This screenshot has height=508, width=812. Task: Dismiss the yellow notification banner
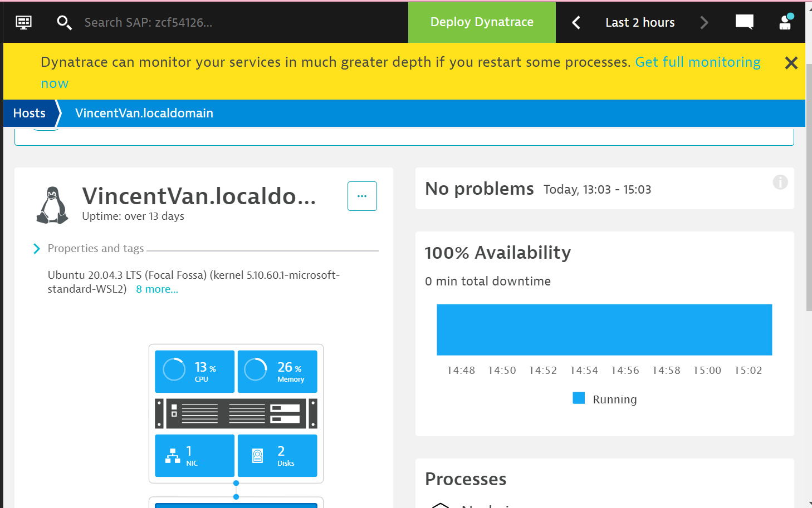791,63
